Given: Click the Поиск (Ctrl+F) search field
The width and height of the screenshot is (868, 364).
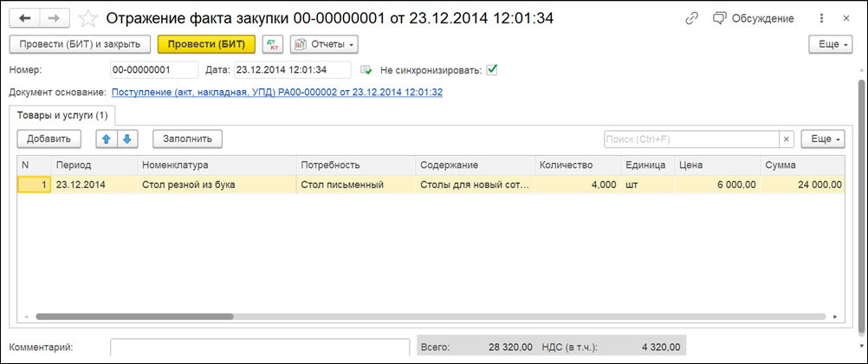Looking at the screenshot, I should click(691, 140).
